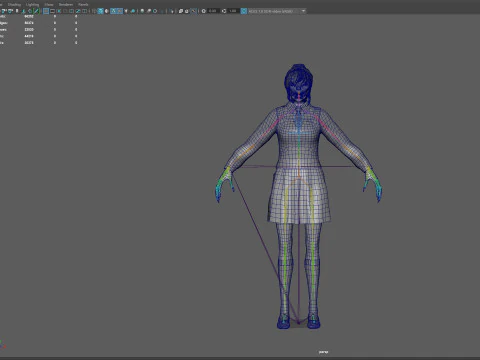Click the View Transform toggle icon
480x360 pixels.
[x=244, y=11]
